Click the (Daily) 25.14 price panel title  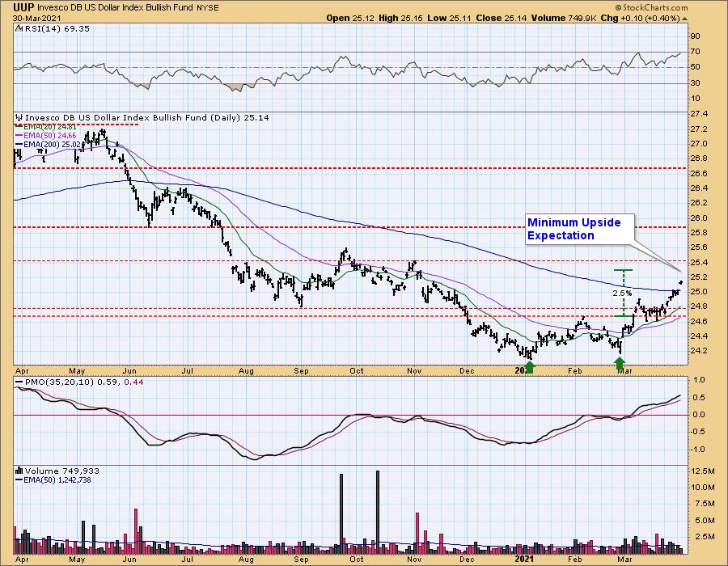pyautogui.click(x=146, y=118)
